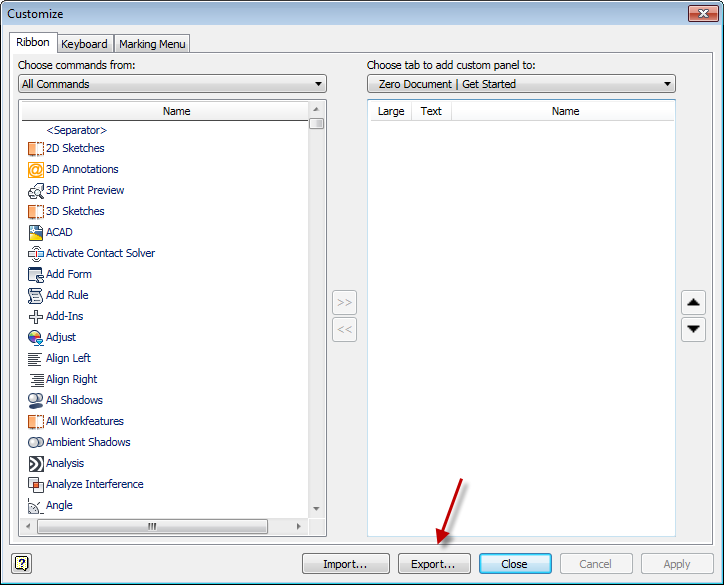The height and width of the screenshot is (585, 724).
Task: Switch to the Keyboard tab
Action: [x=84, y=44]
